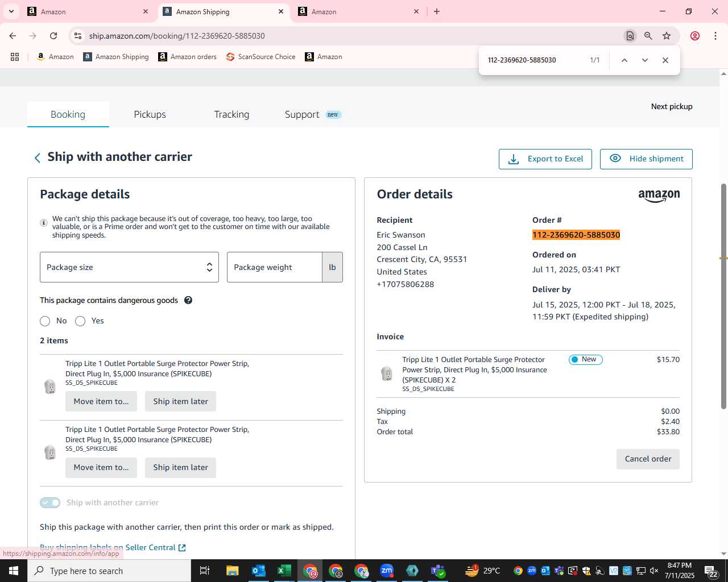Open new browser tab with plus icon
The width and height of the screenshot is (728, 582).
[x=437, y=11]
